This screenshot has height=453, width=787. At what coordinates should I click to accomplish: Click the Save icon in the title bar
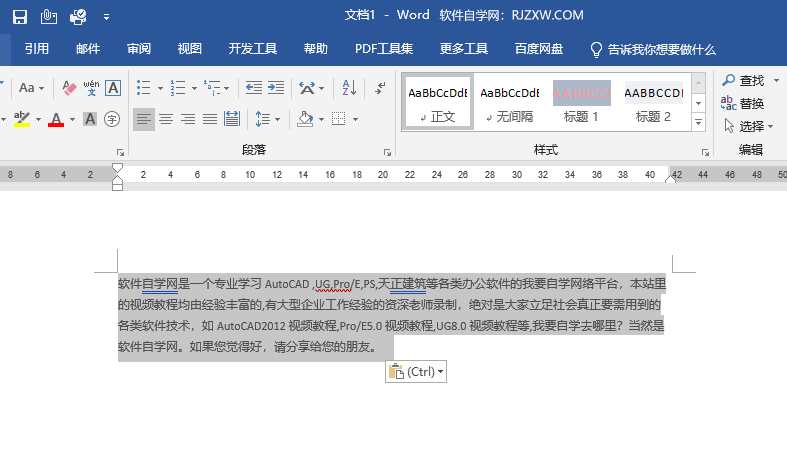pos(20,17)
